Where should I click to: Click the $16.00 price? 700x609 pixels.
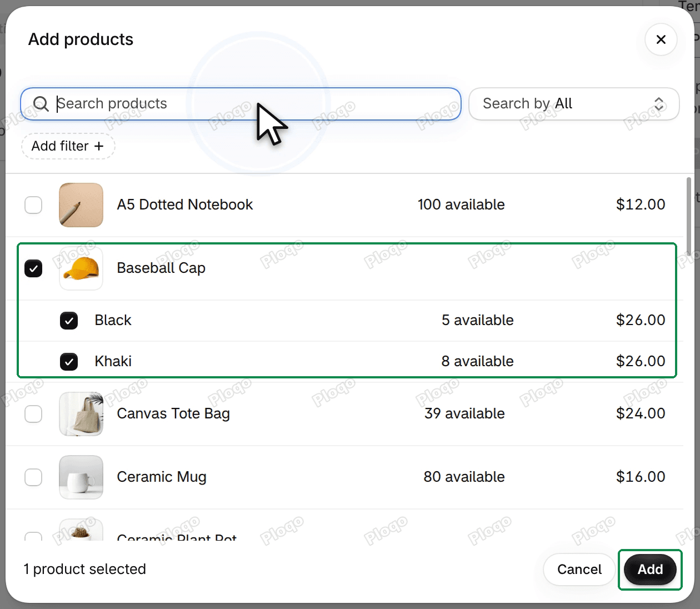point(641,477)
